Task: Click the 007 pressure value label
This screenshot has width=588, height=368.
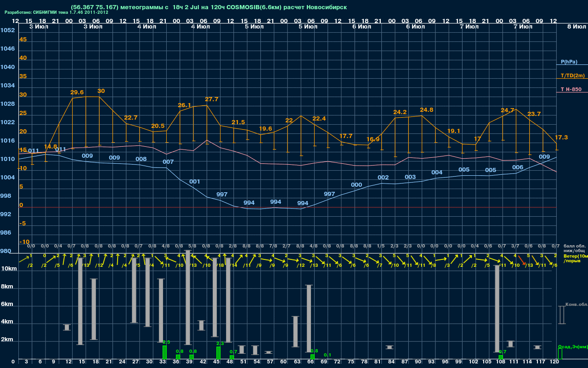Action: 168,162
